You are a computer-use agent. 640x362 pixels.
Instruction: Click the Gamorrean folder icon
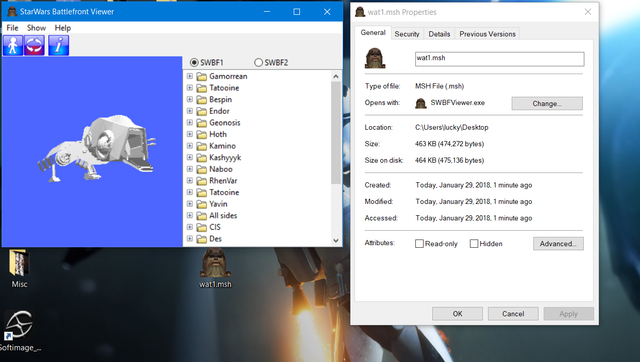[x=201, y=76]
